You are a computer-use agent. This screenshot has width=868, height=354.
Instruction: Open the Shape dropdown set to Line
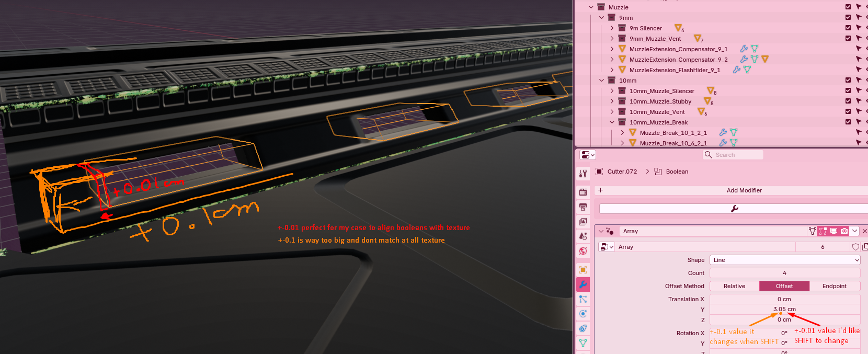click(785, 260)
